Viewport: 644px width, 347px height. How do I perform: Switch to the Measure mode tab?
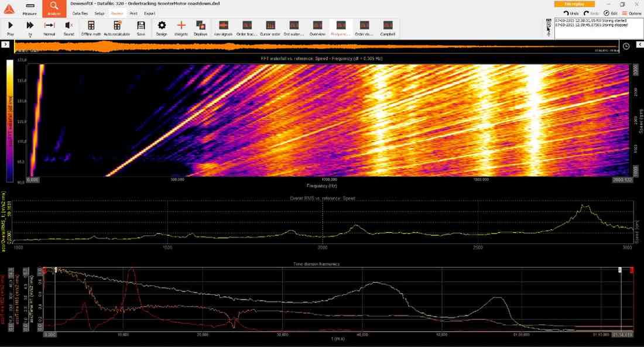coord(29,9)
